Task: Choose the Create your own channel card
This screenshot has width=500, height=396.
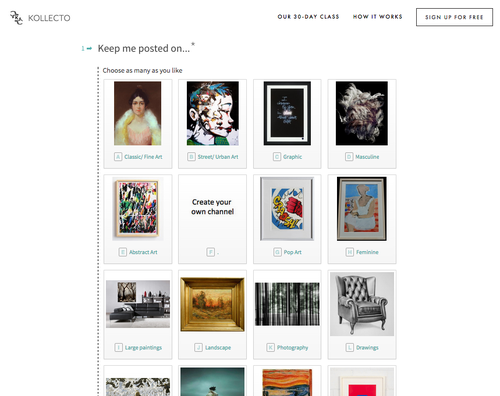Action: pos(212,219)
